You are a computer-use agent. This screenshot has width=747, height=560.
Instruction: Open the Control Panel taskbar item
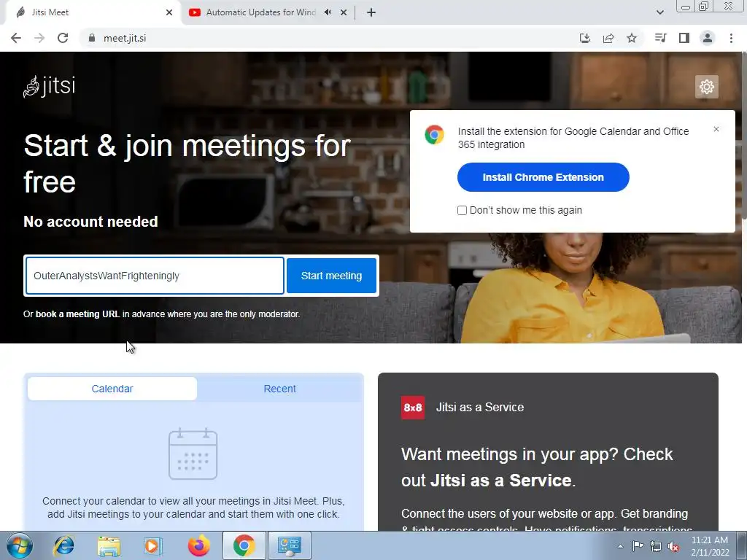tap(289, 545)
